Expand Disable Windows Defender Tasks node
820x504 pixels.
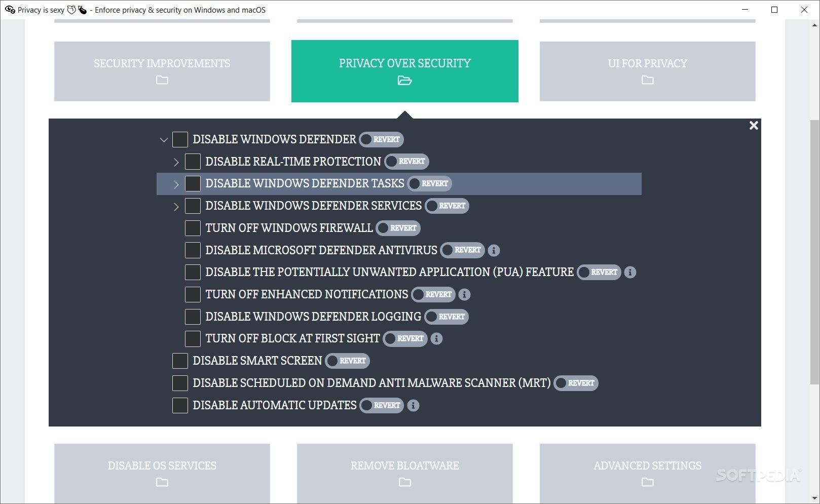point(176,184)
